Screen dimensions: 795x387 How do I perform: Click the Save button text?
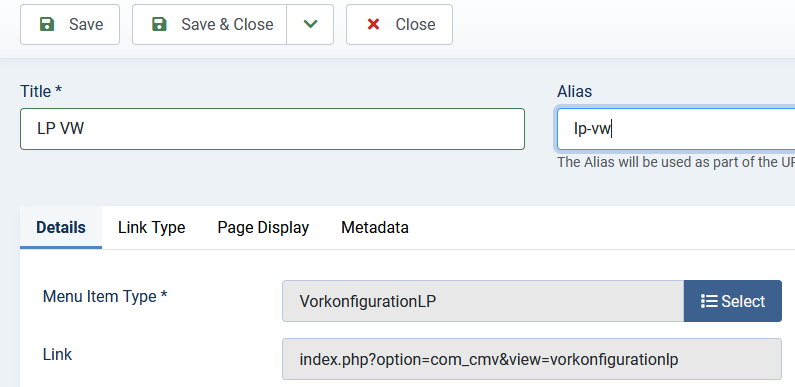pyautogui.click(x=86, y=24)
